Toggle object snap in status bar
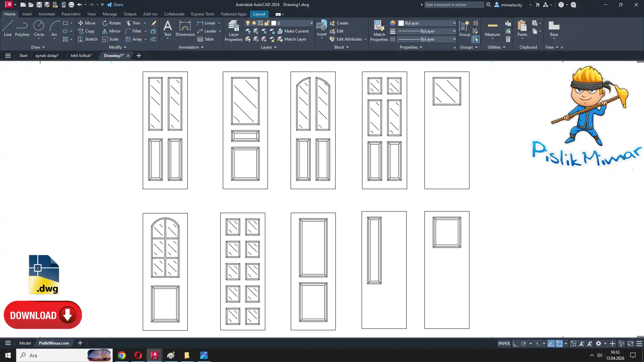 (559, 344)
